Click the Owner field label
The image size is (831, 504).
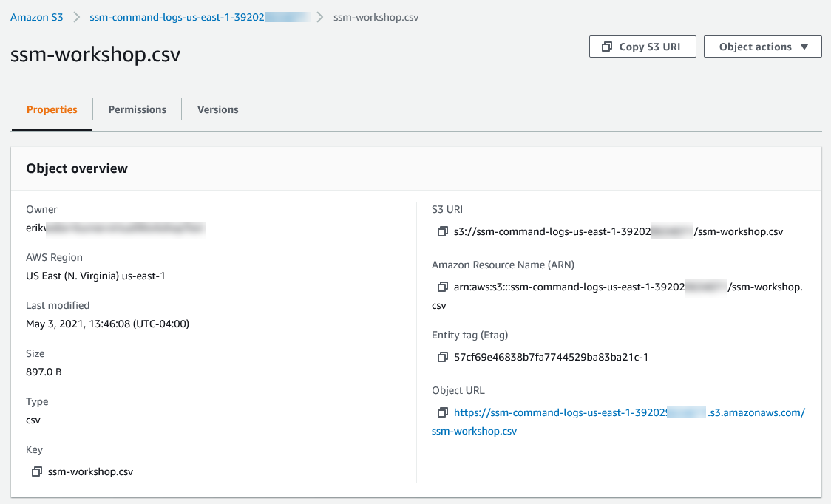pos(41,209)
